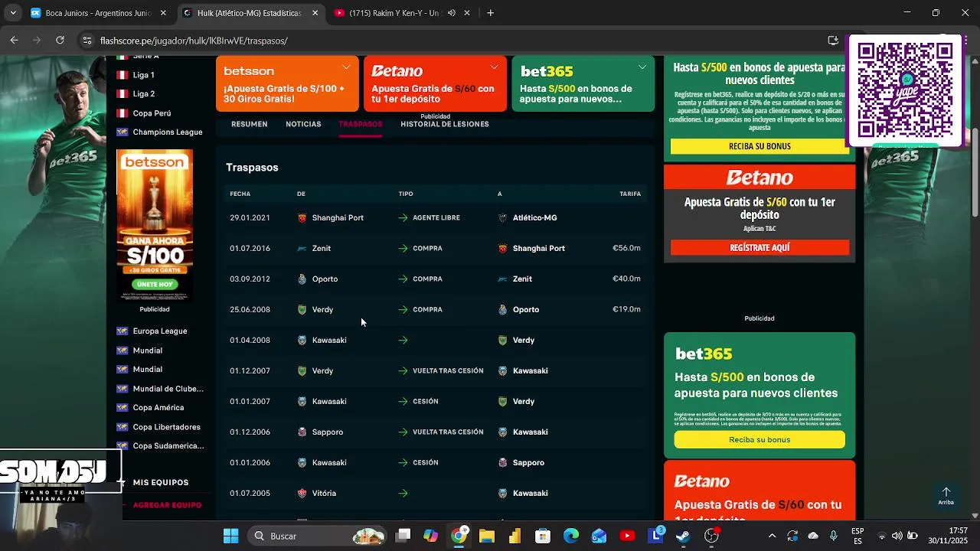
Task: Open Zenit destination in the 03.09.2012 row
Action: pos(522,279)
